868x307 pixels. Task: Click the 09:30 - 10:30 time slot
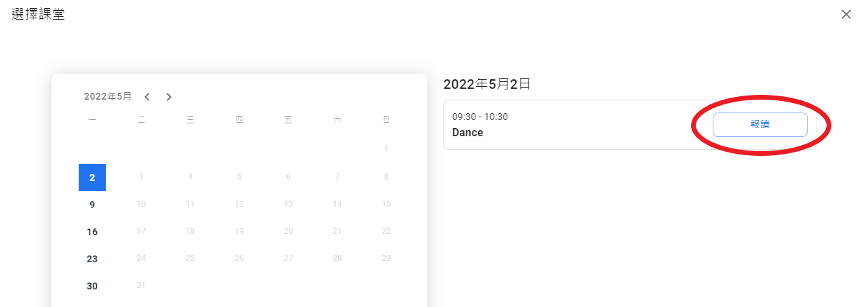(x=480, y=117)
